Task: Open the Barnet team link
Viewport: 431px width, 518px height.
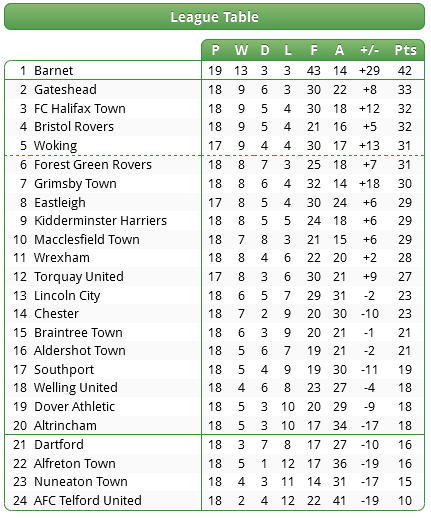Action: coord(53,71)
